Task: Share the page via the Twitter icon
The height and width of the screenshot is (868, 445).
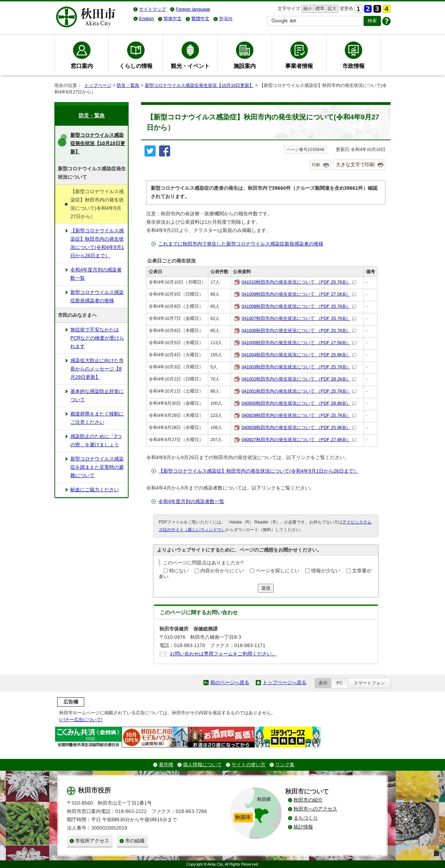Action: 150,151
